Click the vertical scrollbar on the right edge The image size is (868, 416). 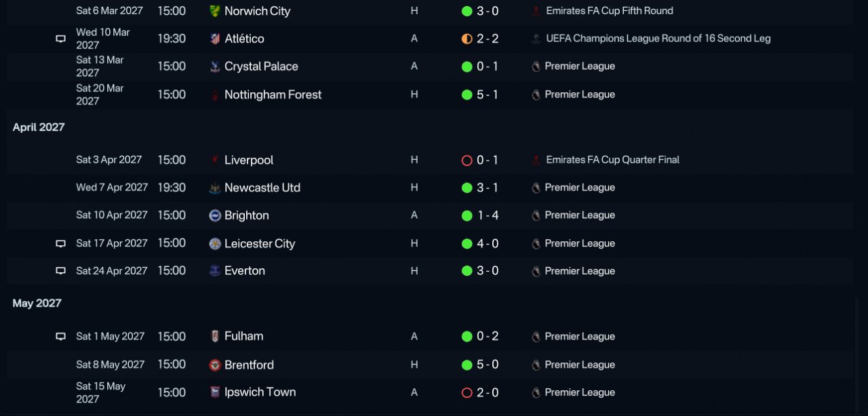[856, 352]
